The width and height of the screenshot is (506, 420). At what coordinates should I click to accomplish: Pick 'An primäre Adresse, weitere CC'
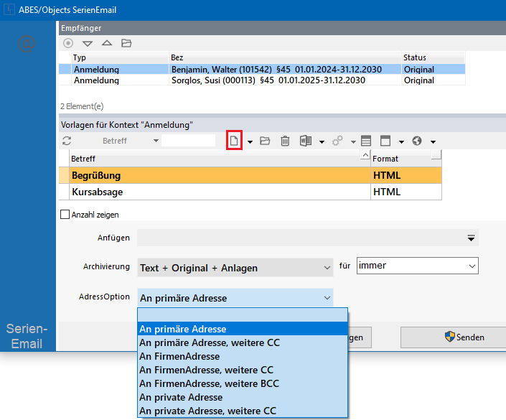[x=209, y=342]
